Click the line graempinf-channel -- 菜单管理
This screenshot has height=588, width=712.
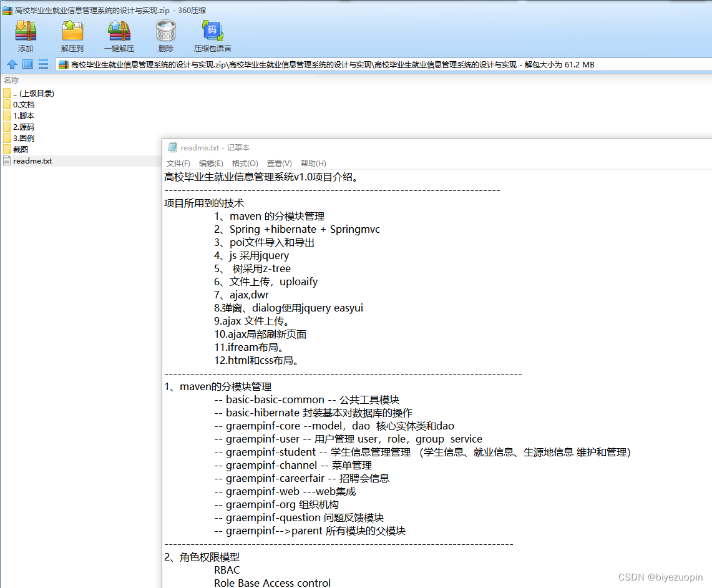[293, 465]
